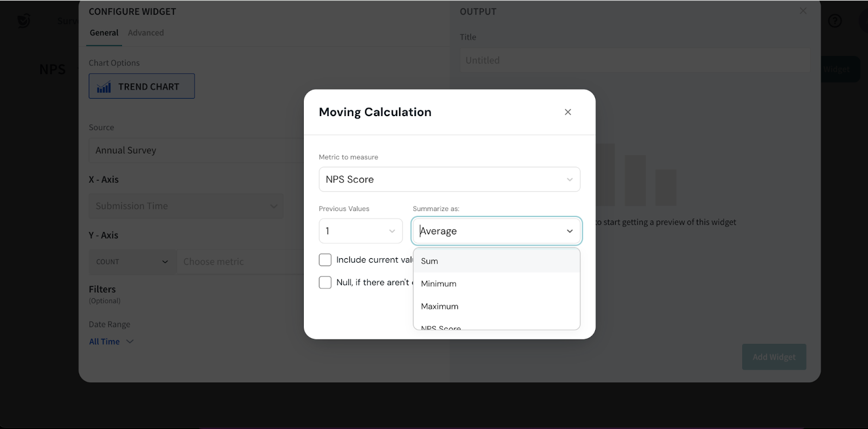Open the COUNT aggregation dropdown
The width and height of the screenshot is (868, 429).
132,262
